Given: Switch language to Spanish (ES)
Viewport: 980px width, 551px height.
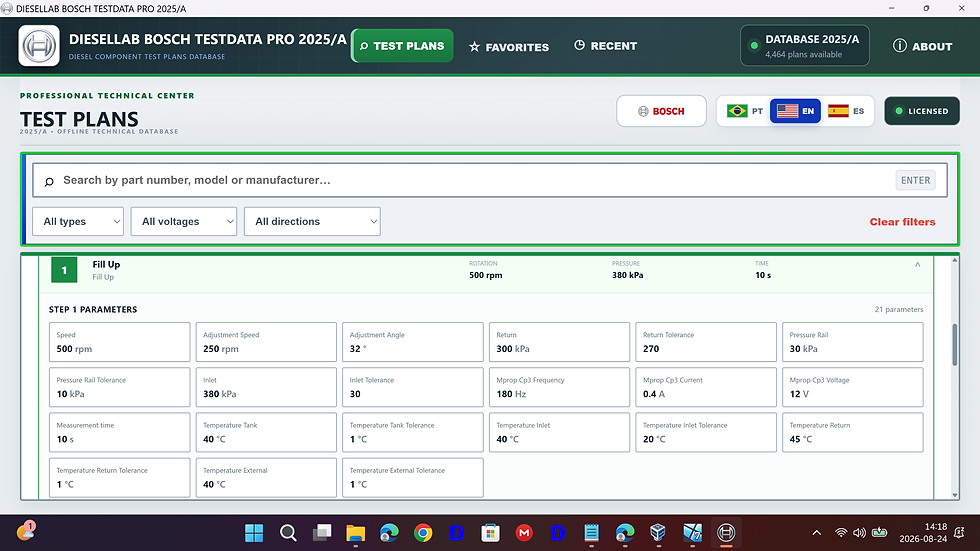Looking at the screenshot, I should click(846, 111).
